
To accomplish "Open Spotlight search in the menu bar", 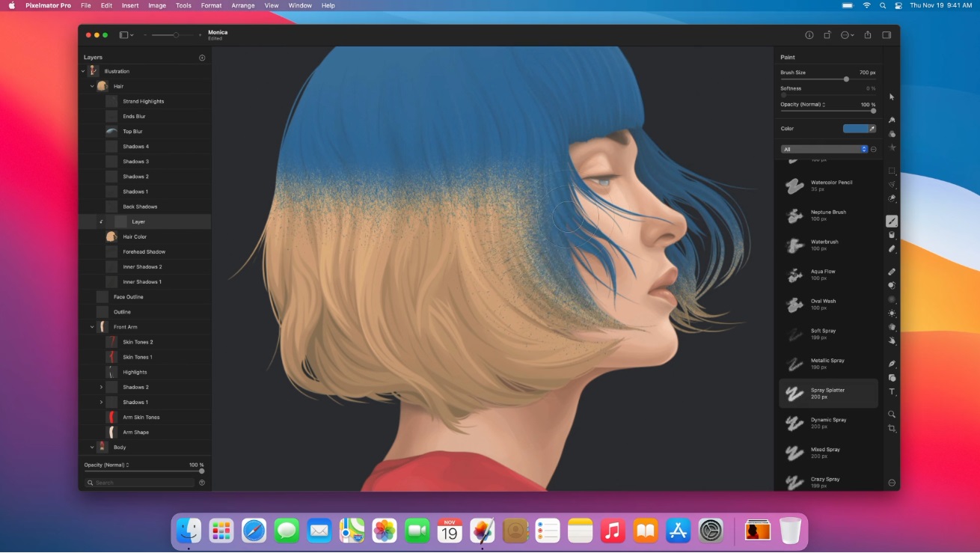I will pos(883,5).
